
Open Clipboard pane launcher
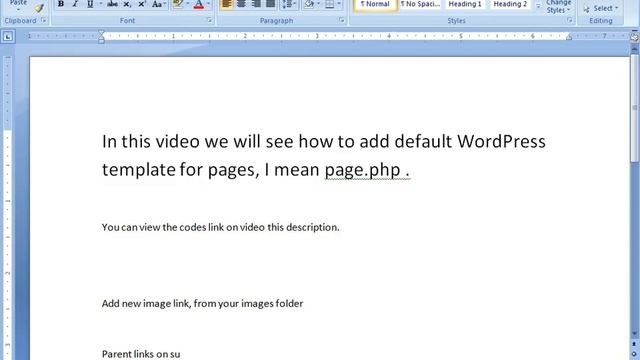click(44, 20)
